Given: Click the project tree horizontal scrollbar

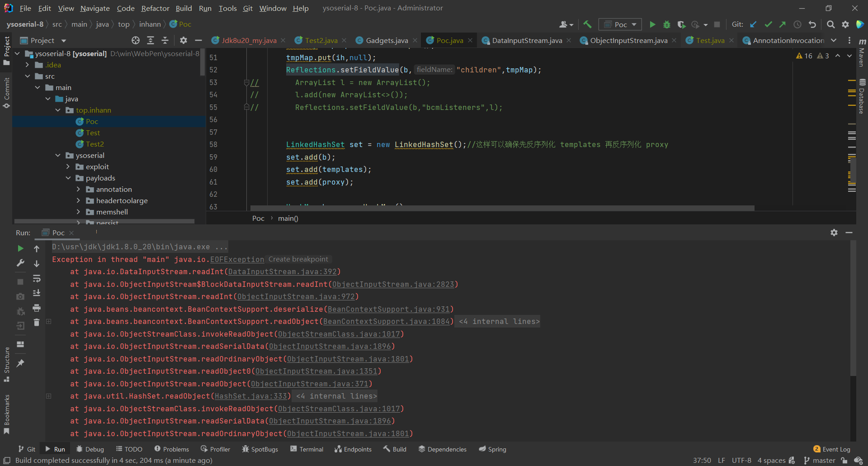Looking at the screenshot, I should (x=104, y=221).
